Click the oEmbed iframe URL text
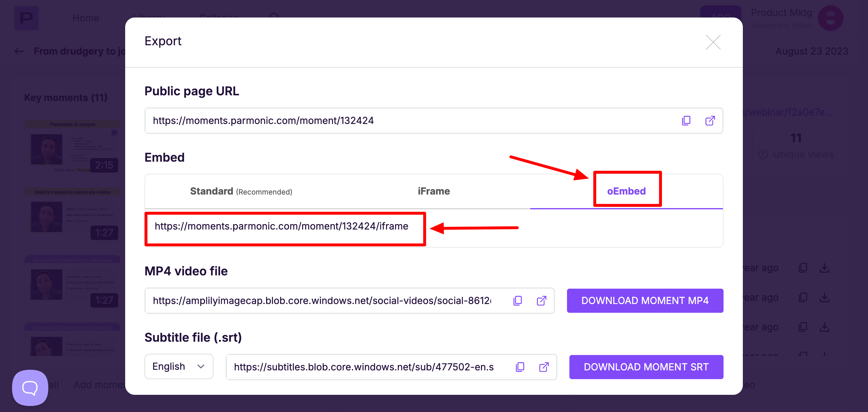 click(x=281, y=227)
